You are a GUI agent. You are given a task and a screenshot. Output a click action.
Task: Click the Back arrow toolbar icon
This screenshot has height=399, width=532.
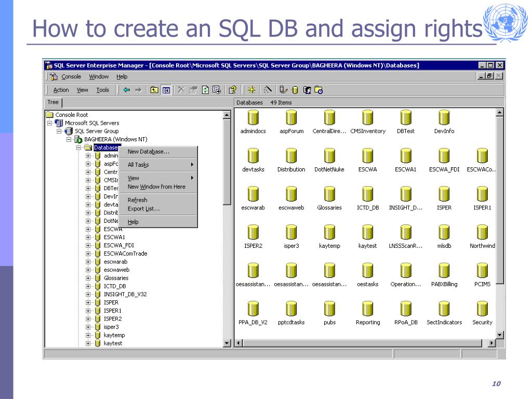click(127, 90)
